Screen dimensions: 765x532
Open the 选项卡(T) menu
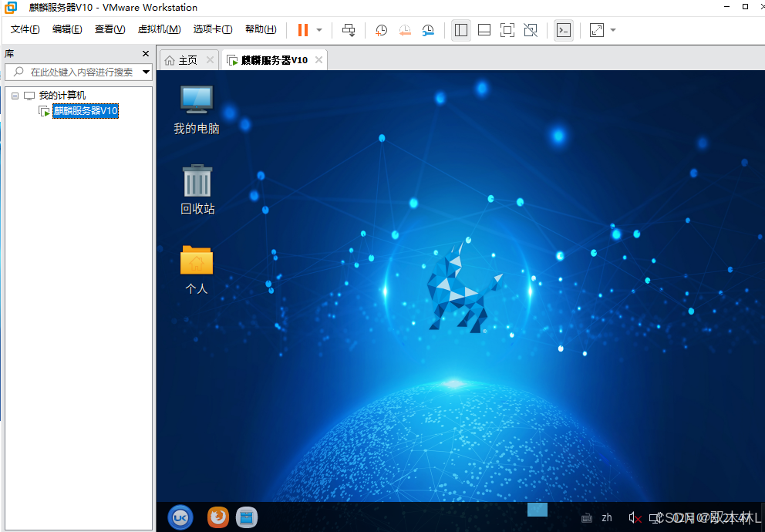(x=213, y=30)
